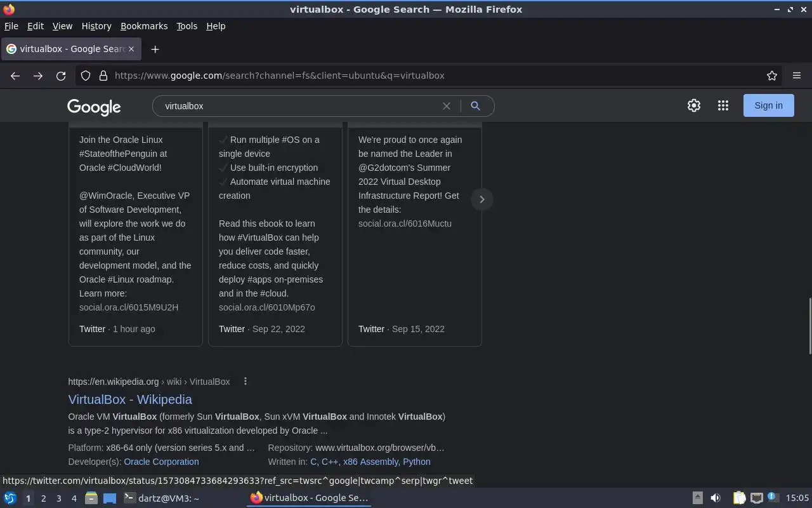The height and width of the screenshot is (508, 812).
Task: Switch to workspace 4
Action: pyautogui.click(x=74, y=498)
